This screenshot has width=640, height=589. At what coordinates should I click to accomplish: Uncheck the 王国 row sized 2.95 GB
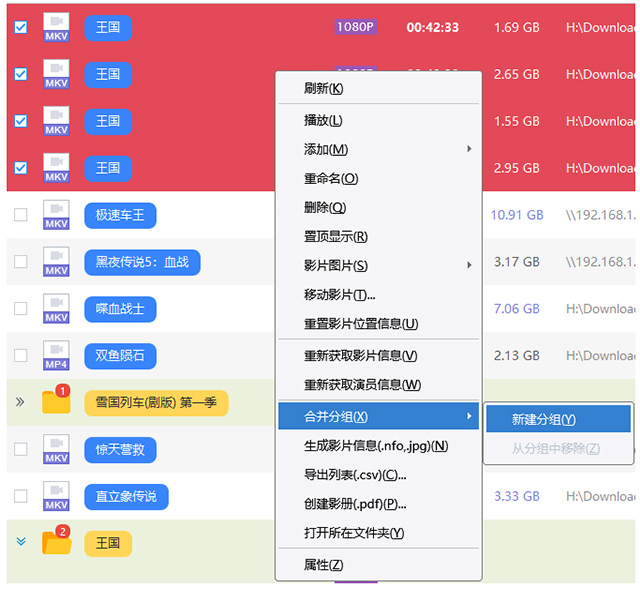(x=21, y=168)
